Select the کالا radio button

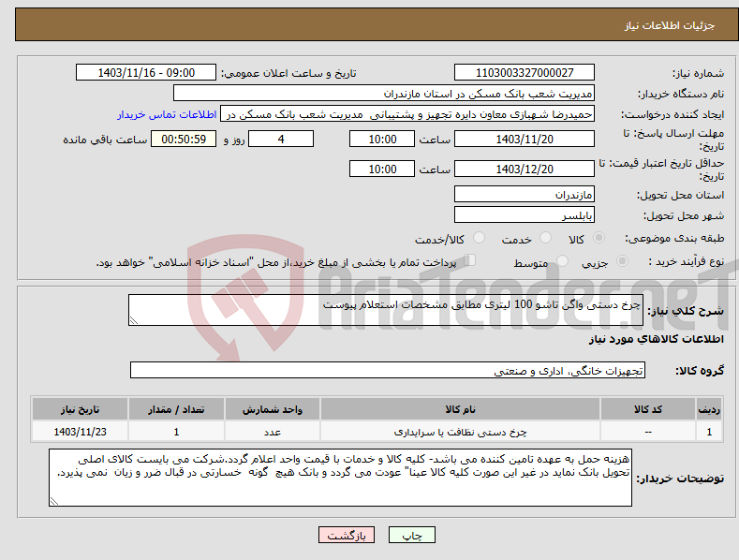pyautogui.click(x=599, y=238)
